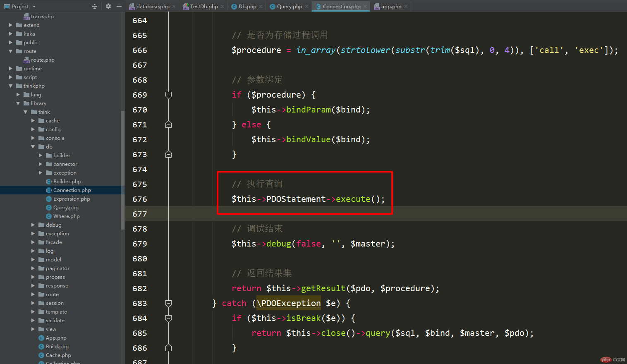627x364 pixels.
Task: Collapse the library folder
Action: (18, 103)
